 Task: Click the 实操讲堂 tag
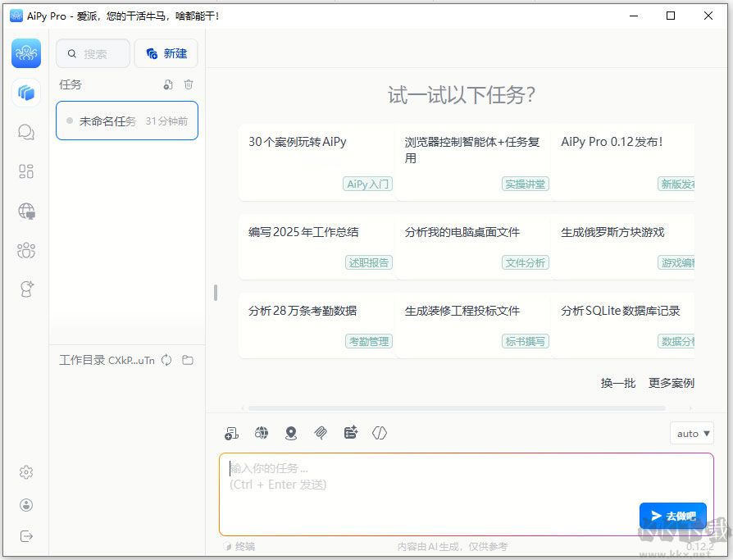(x=526, y=184)
